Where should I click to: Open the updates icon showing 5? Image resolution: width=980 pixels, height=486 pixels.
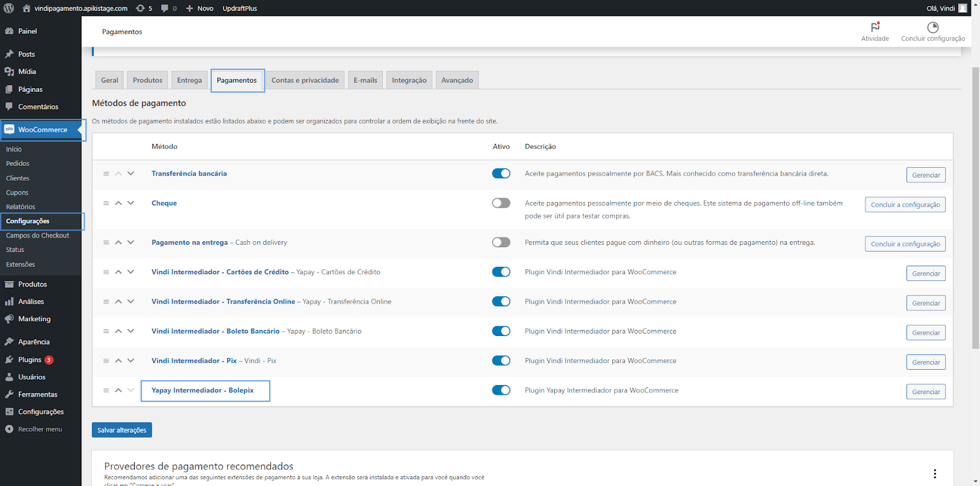[140, 8]
